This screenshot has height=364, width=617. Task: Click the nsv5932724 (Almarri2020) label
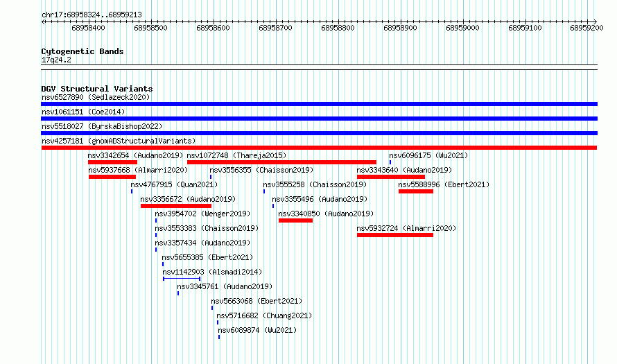tap(406, 228)
